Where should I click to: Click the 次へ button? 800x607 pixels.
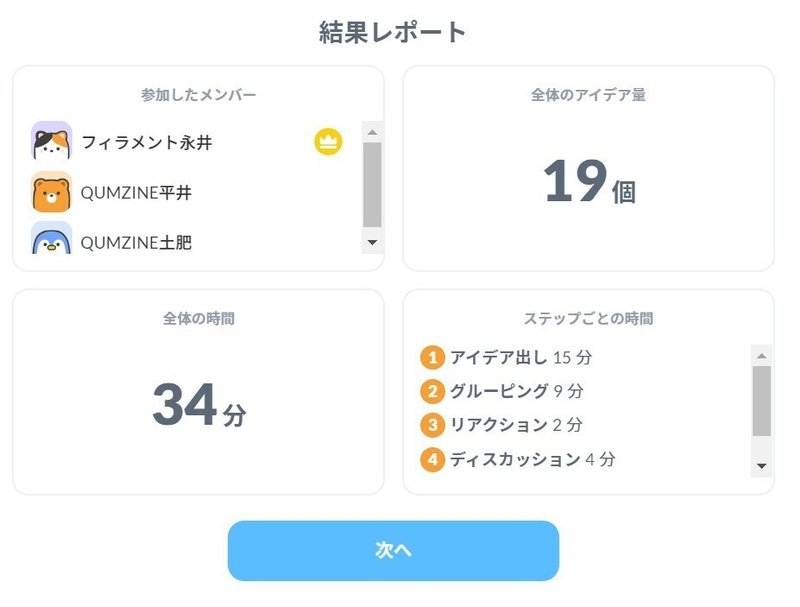[393, 550]
